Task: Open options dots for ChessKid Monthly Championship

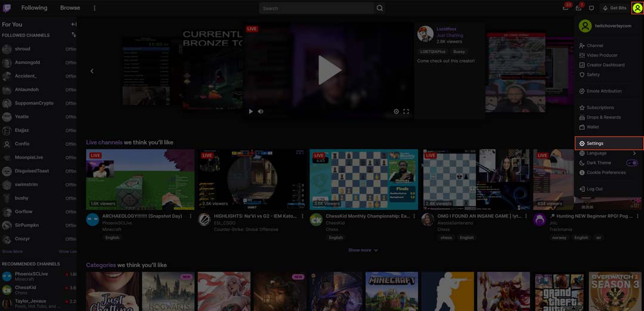Action: tap(414, 216)
